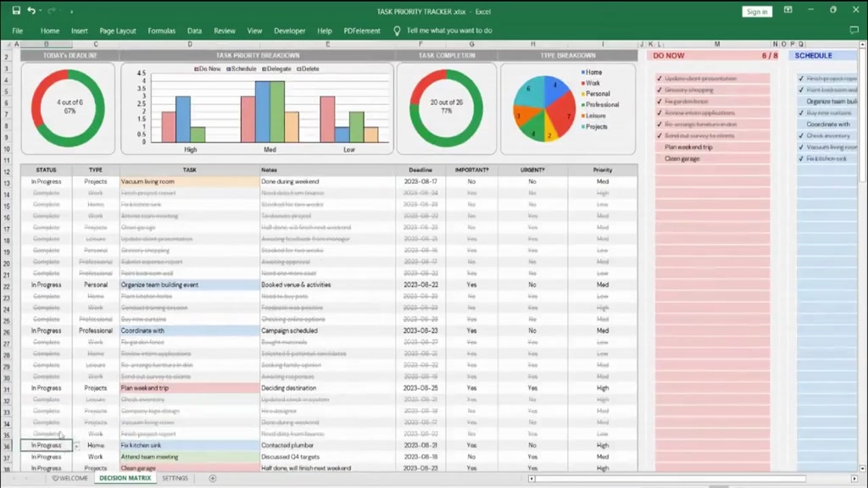
Task: Click the Select All corner triangle
Action: [7, 44]
